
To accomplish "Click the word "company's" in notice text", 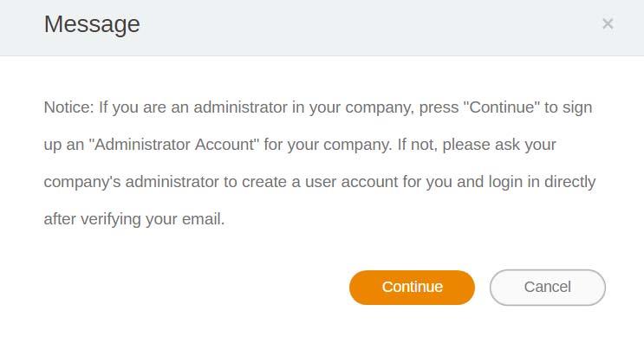I will pyautogui.click(x=82, y=182).
